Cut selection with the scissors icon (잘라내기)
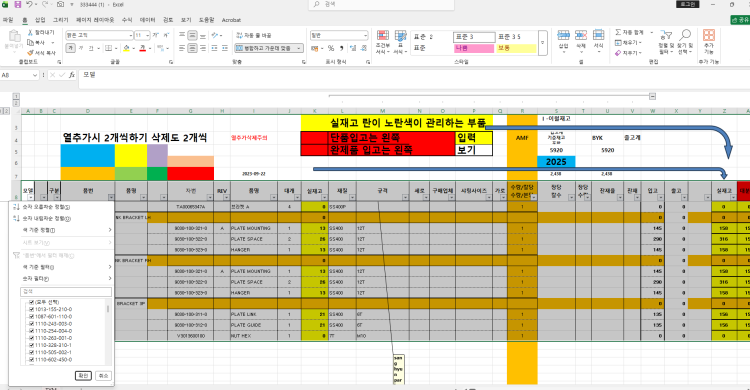Viewport: 750px width, 390px height. point(41,32)
